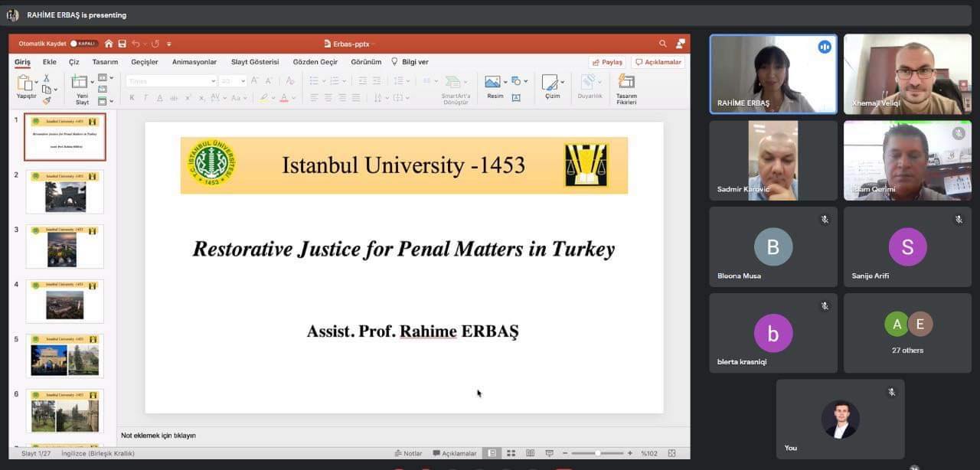Add a new slide with Yeni Slayt
Image resolution: width=980 pixels, height=470 pixels.
pos(80,83)
